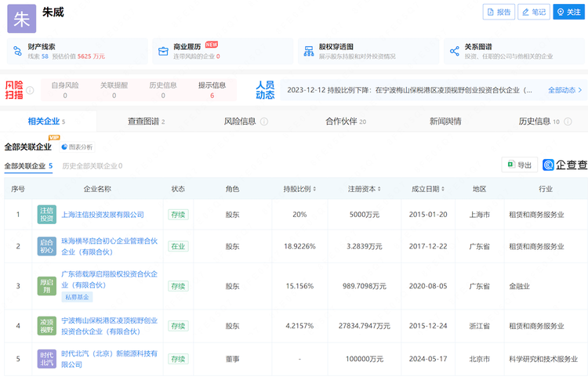Select 历史全部关联企业 sub-tab
The height and width of the screenshot is (380, 588).
[x=92, y=166]
